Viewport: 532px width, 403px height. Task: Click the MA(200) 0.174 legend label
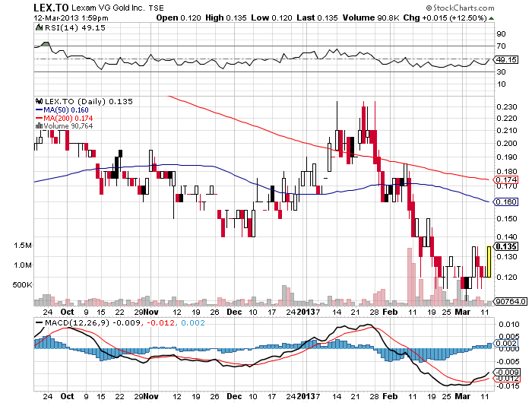click(68, 118)
